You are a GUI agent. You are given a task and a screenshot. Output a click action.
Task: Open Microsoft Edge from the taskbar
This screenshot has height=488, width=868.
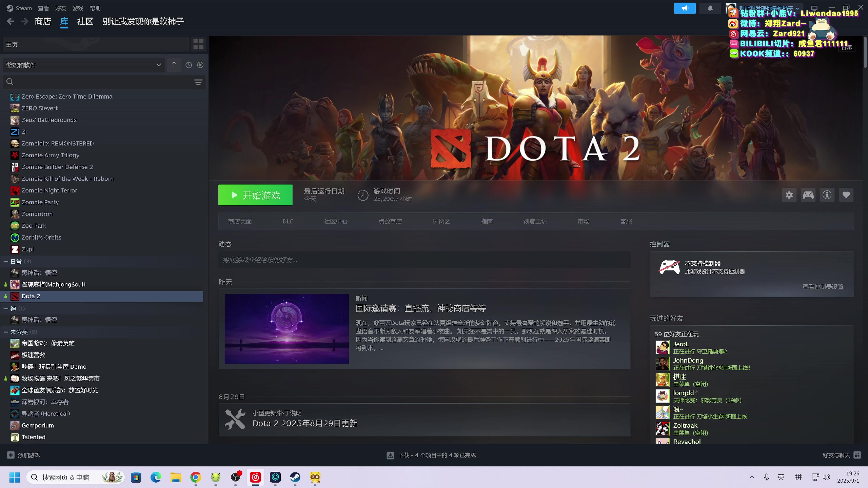156,477
